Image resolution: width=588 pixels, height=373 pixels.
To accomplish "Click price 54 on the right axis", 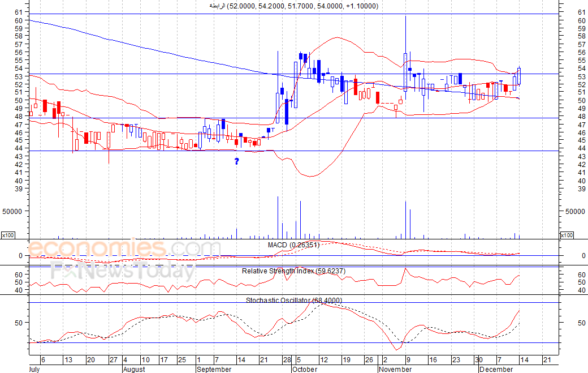I will click(582, 68).
